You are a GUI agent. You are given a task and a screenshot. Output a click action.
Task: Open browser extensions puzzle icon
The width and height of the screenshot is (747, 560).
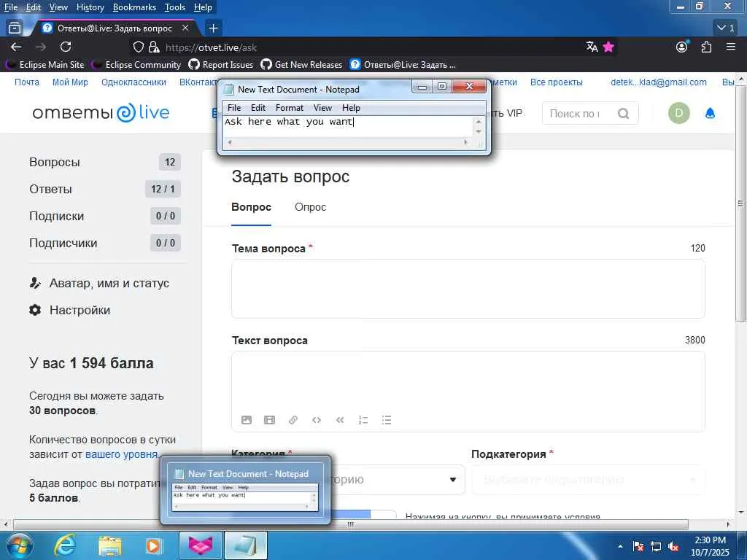tap(706, 47)
